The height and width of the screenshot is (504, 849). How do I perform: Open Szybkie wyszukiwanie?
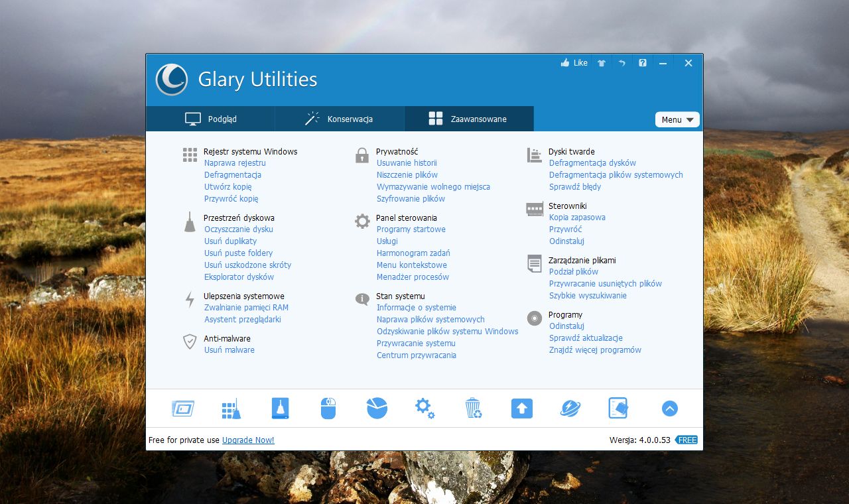588,295
